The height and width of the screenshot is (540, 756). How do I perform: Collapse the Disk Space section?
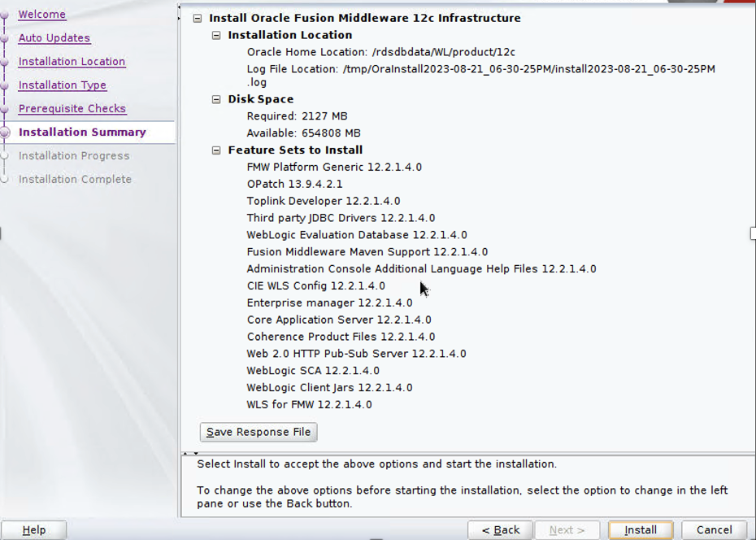point(216,99)
